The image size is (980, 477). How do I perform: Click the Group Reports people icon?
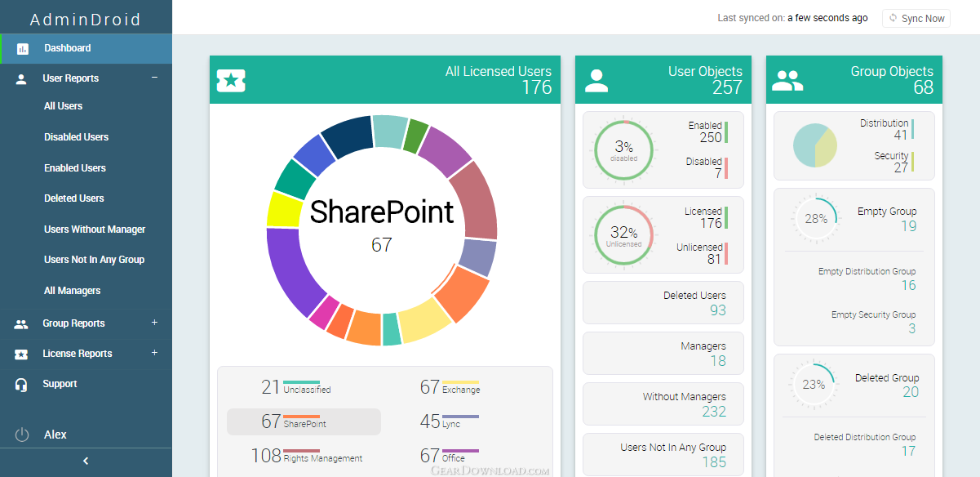(x=21, y=323)
